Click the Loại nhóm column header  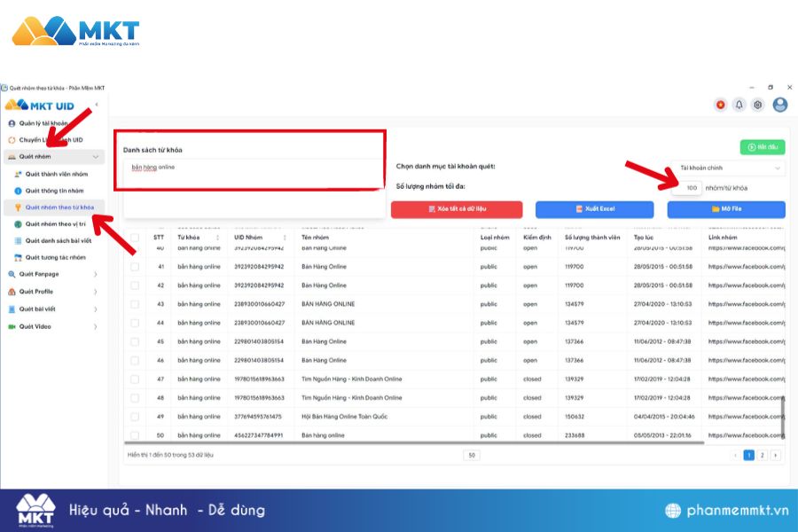[495, 238]
